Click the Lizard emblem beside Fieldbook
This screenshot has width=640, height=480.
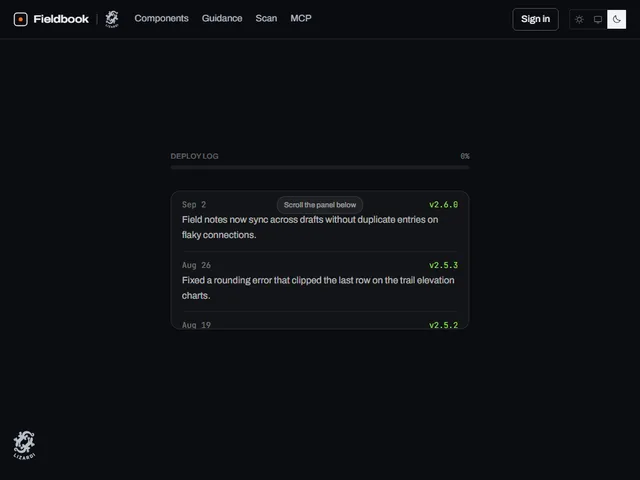(112, 19)
